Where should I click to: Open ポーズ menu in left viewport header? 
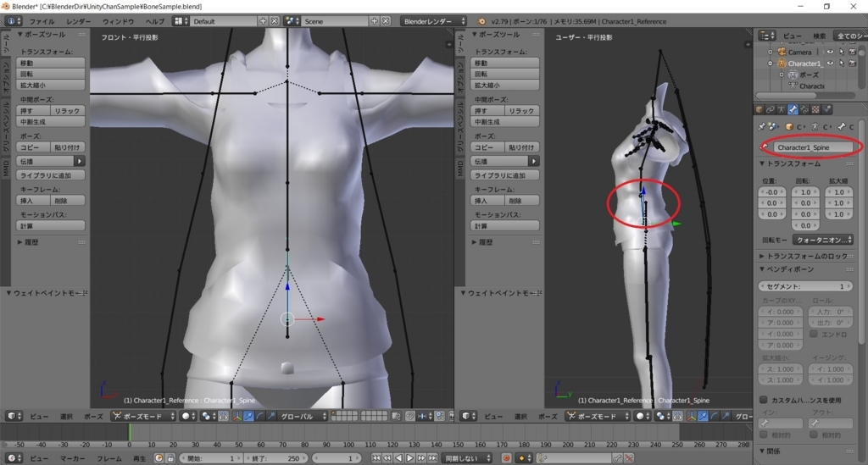pos(93,417)
